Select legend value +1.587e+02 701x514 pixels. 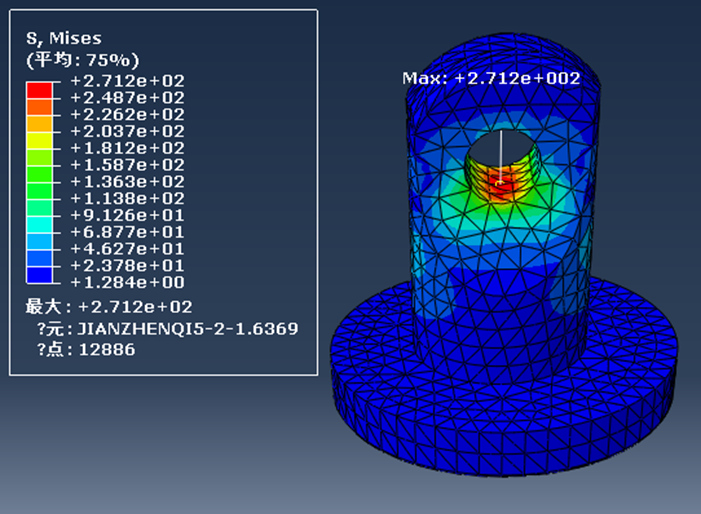pyautogui.click(x=127, y=165)
